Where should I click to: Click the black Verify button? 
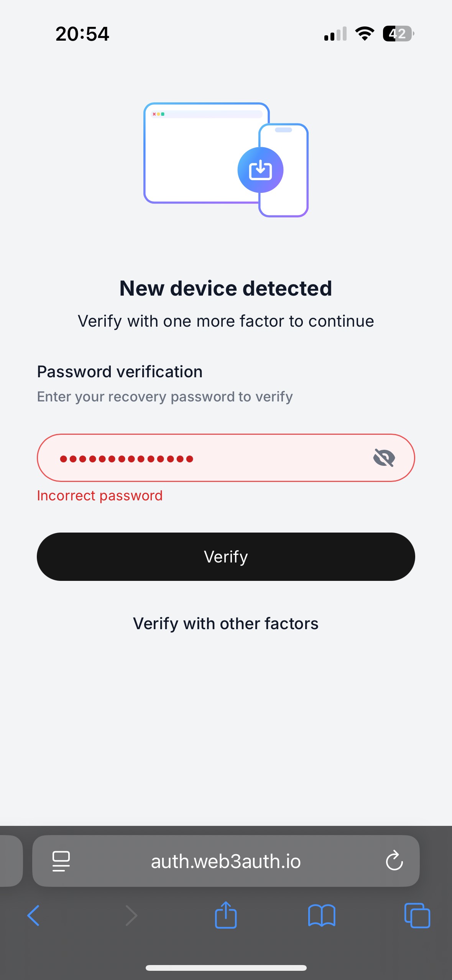point(226,556)
